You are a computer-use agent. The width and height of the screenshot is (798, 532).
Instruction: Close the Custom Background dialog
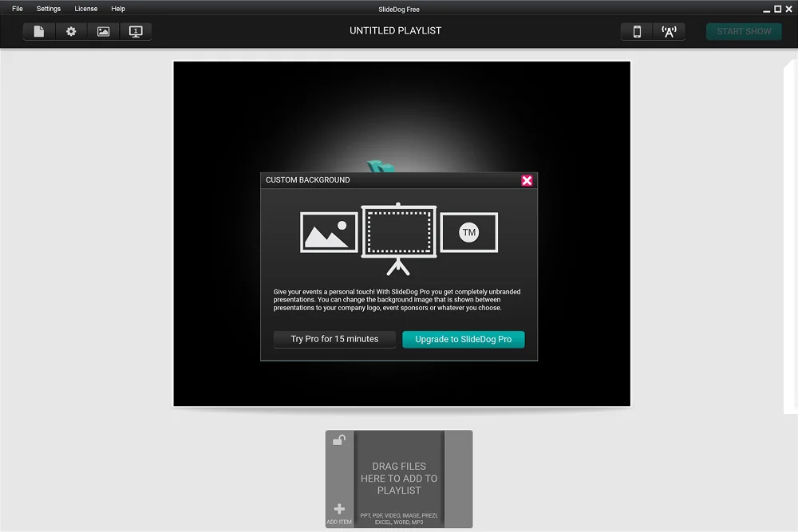tap(527, 180)
